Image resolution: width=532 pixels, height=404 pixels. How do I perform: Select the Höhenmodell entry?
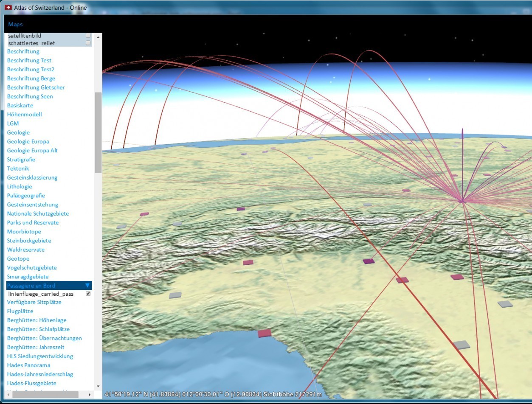point(25,114)
